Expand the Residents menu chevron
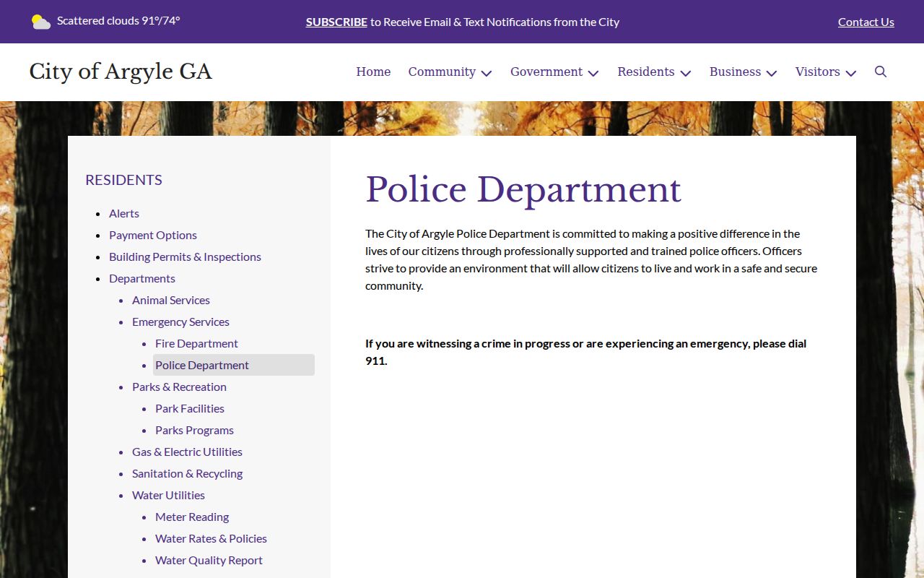This screenshot has height=578, width=924. pos(686,73)
